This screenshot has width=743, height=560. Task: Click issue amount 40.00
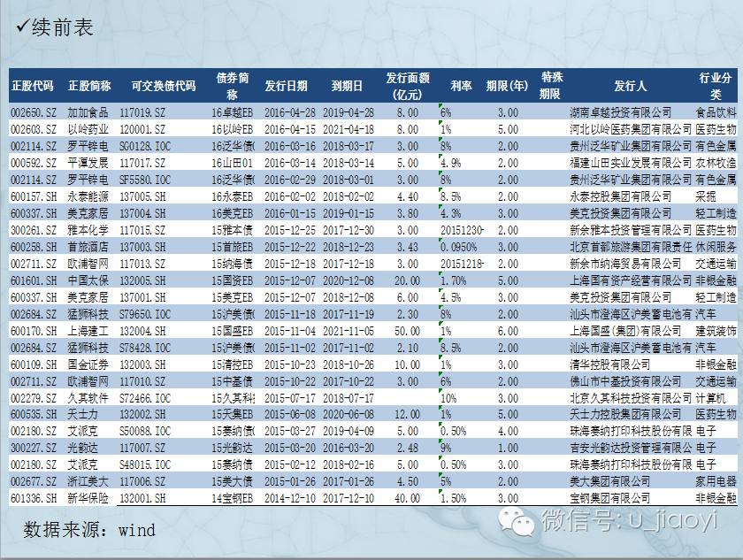pyautogui.click(x=407, y=498)
